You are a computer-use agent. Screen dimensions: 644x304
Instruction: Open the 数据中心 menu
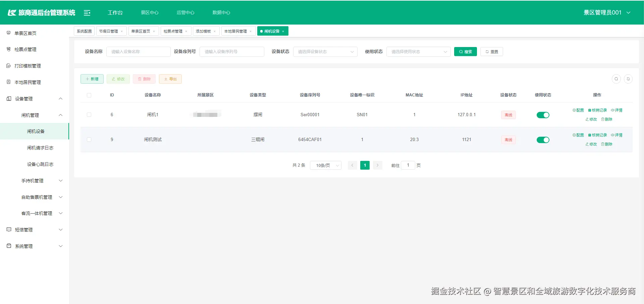[221, 12]
